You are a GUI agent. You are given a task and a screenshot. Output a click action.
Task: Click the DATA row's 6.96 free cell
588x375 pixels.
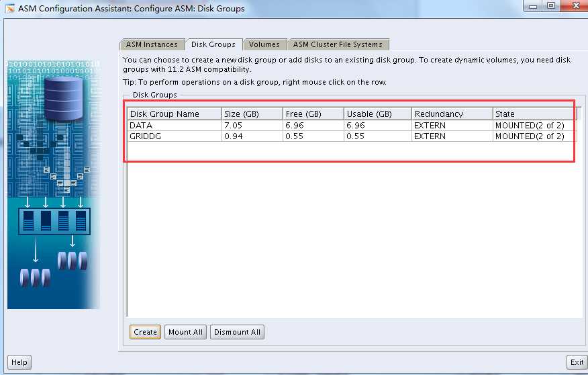pyautogui.click(x=313, y=126)
